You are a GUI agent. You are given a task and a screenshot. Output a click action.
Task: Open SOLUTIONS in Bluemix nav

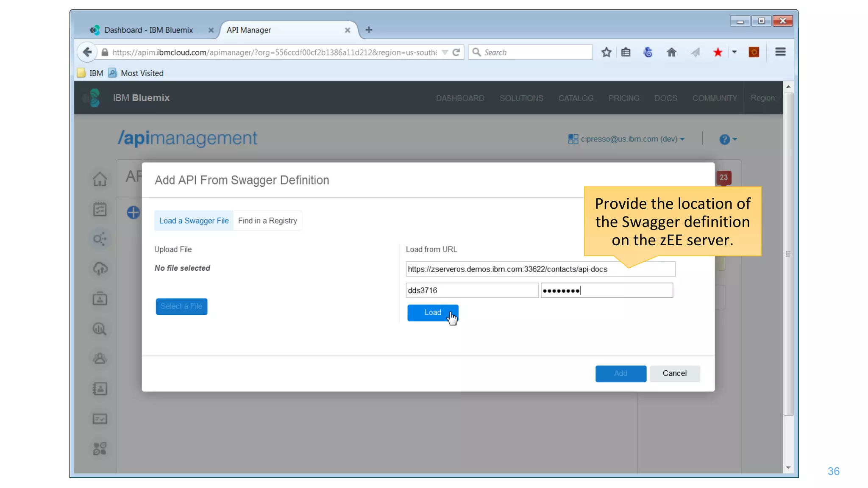521,98
